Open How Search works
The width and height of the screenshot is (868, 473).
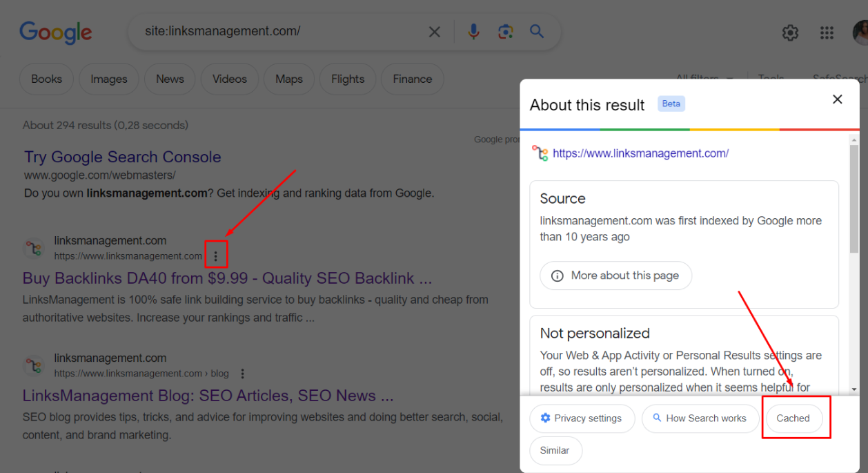pyautogui.click(x=700, y=418)
